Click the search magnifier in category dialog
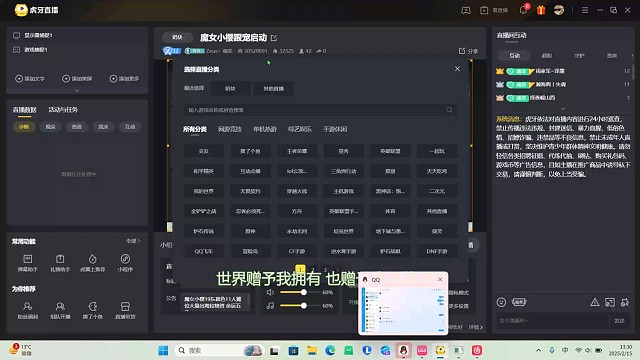640x360 pixels. (x=449, y=110)
